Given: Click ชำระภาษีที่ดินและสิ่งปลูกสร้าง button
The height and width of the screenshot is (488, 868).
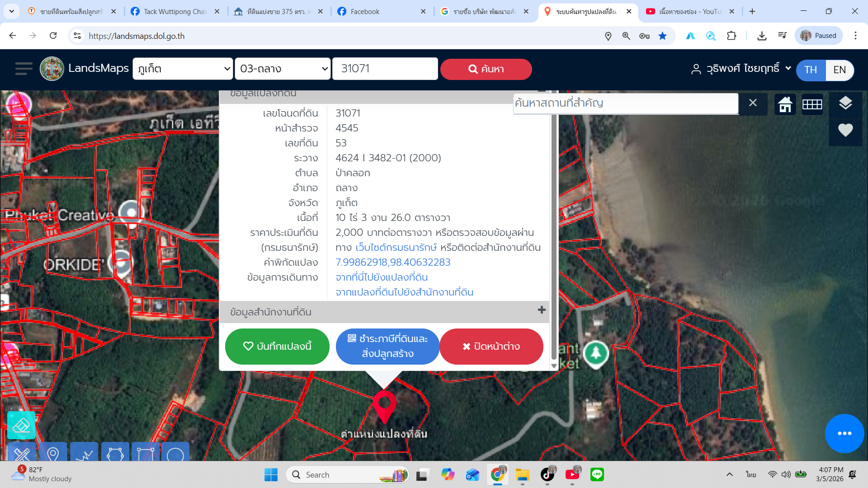Looking at the screenshot, I should point(387,347).
